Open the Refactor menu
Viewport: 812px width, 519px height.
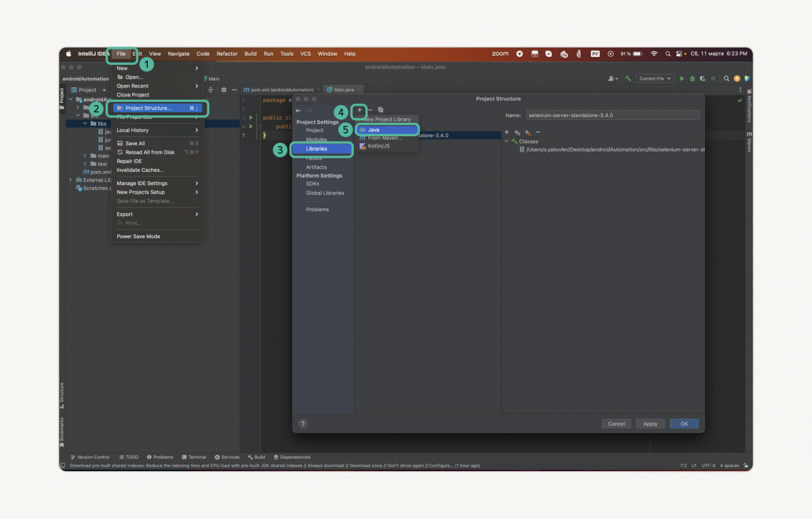coord(227,54)
